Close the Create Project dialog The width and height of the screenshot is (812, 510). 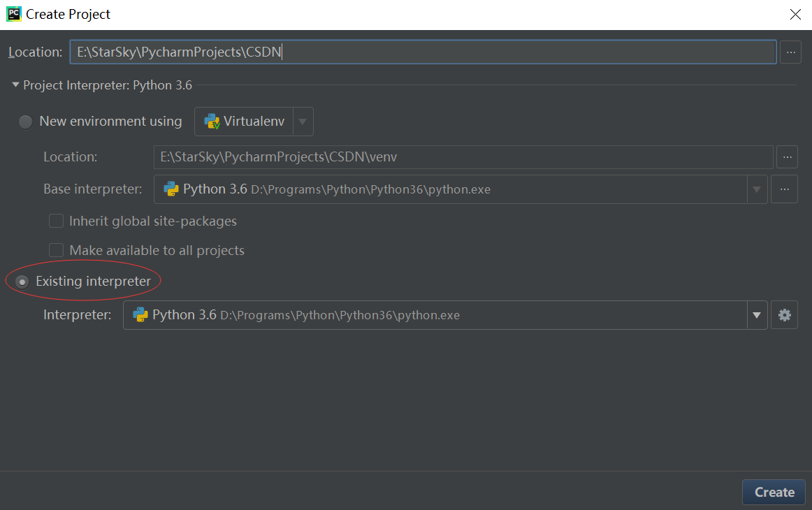(x=795, y=14)
